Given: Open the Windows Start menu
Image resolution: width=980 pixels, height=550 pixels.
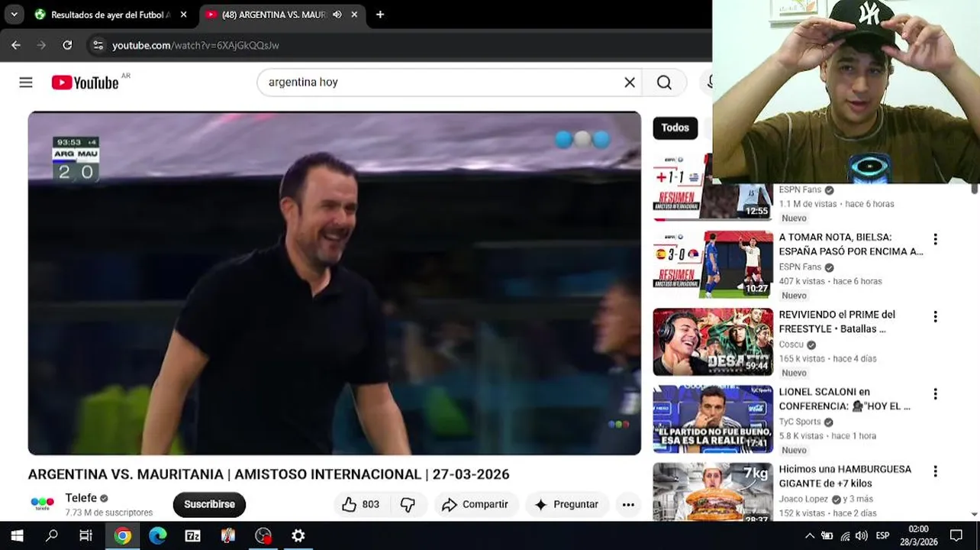Looking at the screenshot, I should pyautogui.click(x=17, y=535).
